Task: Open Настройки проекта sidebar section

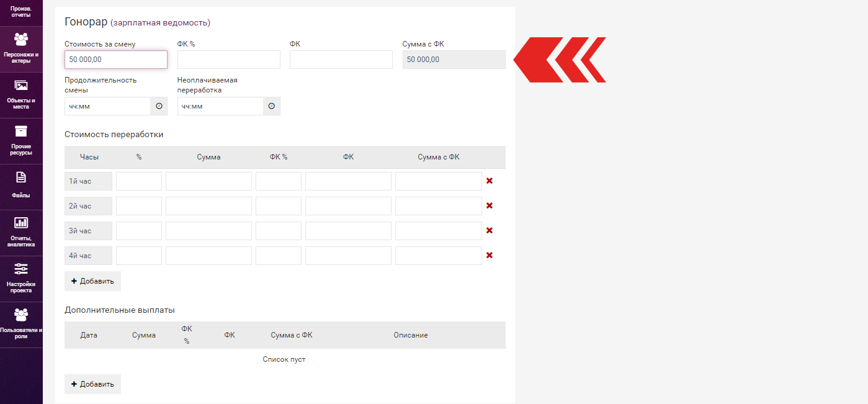Action: coord(21,279)
